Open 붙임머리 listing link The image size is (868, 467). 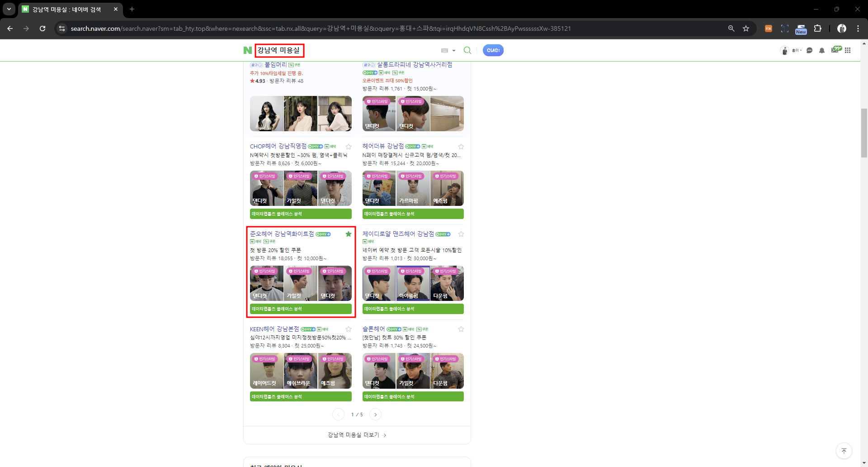(275, 65)
